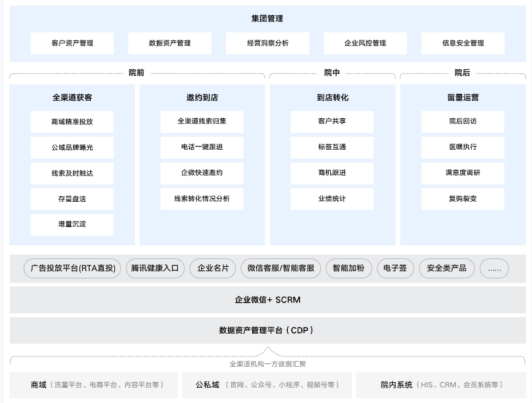The height and width of the screenshot is (403, 532).
Task: Select the 安全类产品 chip
Action: [447, 269]
